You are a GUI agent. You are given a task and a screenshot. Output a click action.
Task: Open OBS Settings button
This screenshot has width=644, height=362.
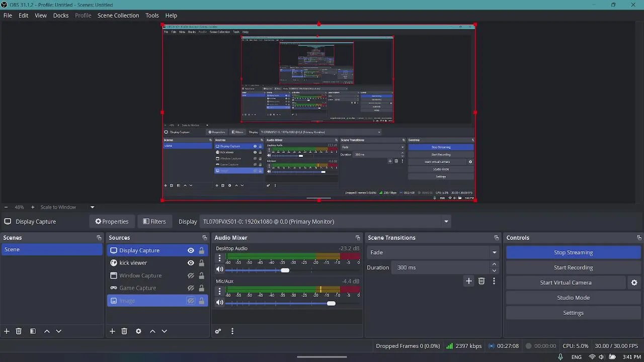(x=573, y=313)
